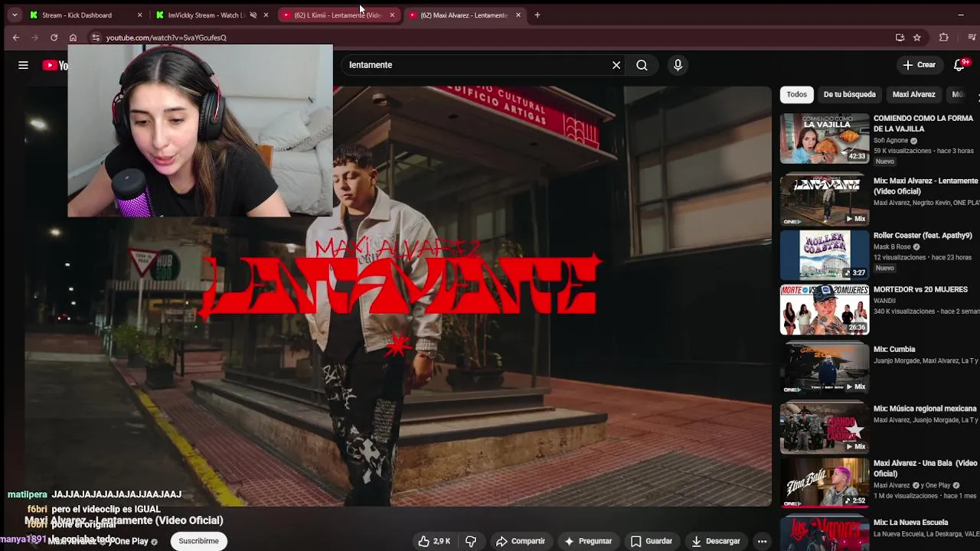The height and width of the screenshot is (551, 980).
Task: Dislike the video with thumbs down
Action: 471,541
